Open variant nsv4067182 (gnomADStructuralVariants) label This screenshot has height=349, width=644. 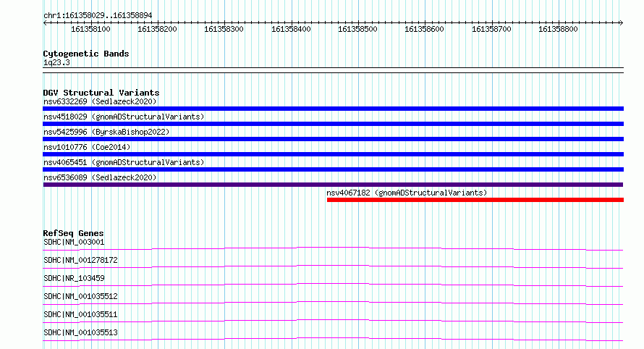407,193
